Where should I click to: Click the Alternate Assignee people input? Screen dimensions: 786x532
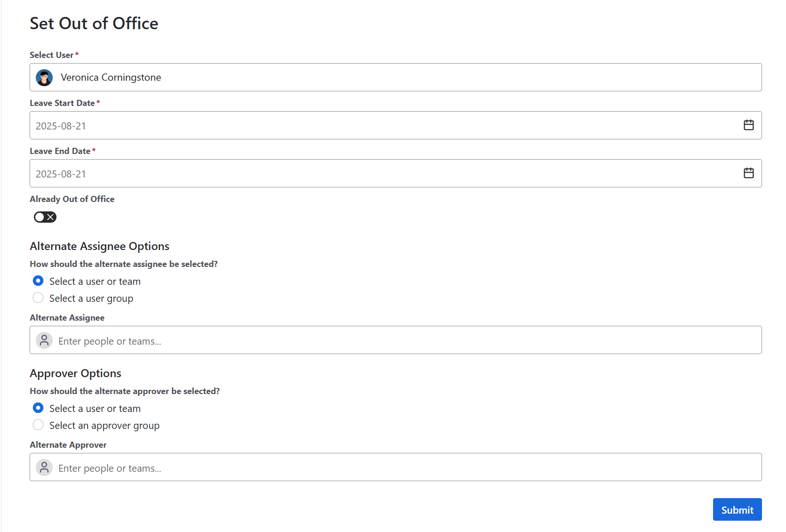coord(395,340)
